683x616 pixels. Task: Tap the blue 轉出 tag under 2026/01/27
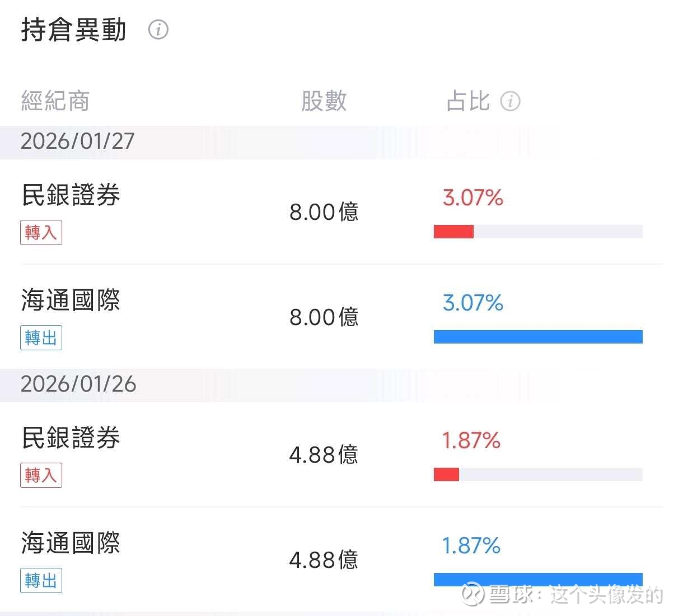point(41,337)
